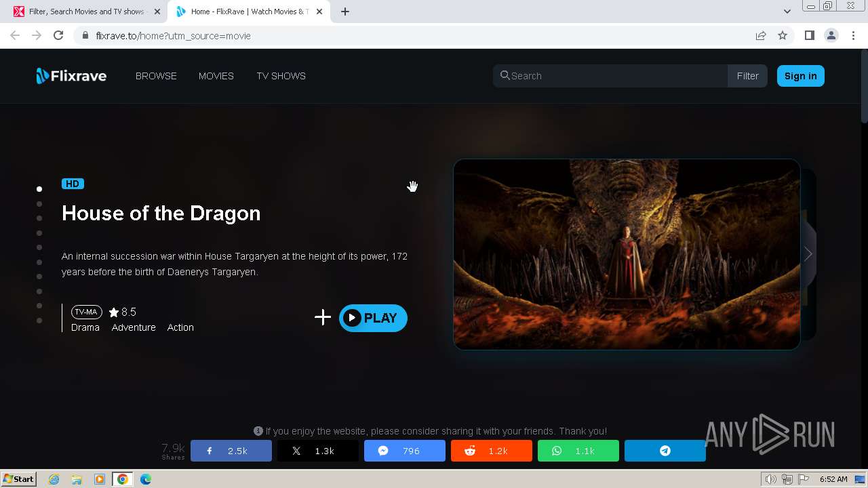Open the Filter button
This screenshot has height=488, width=868.
coord(747,76)
